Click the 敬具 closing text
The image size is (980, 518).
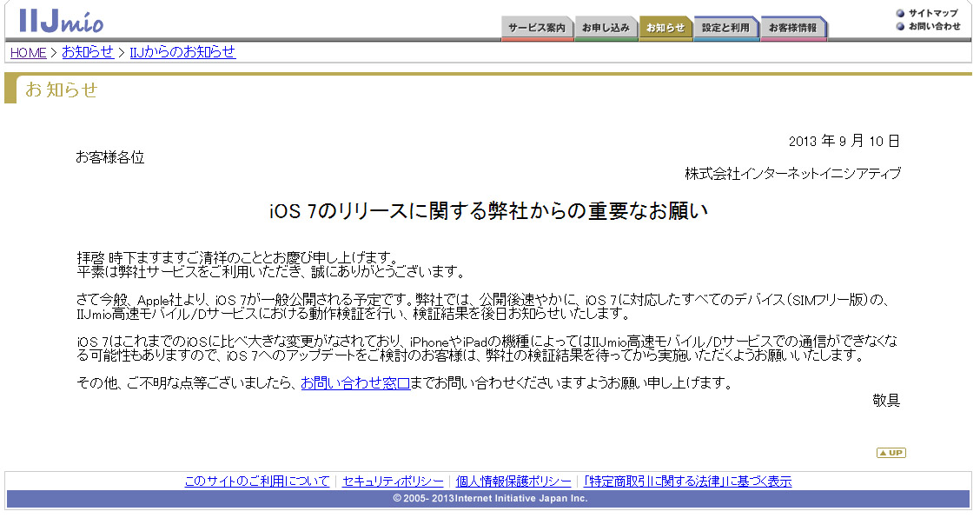click(x=886, y=401)
